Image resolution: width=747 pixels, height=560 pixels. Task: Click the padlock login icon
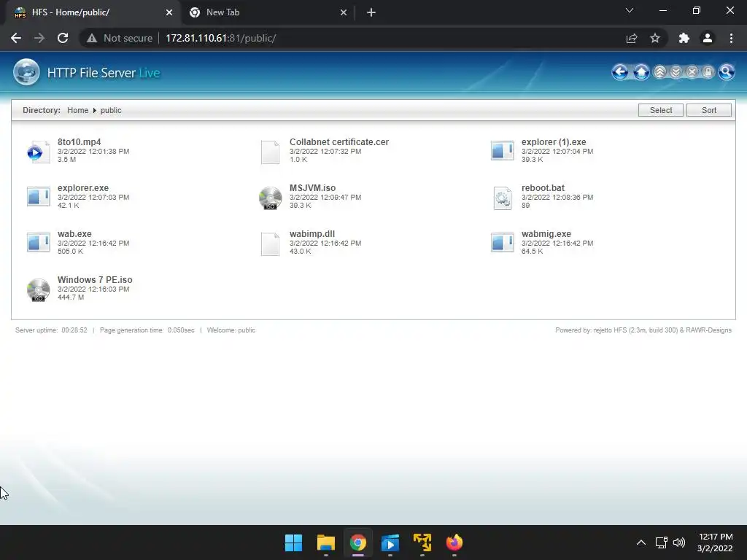click(708, 72)
